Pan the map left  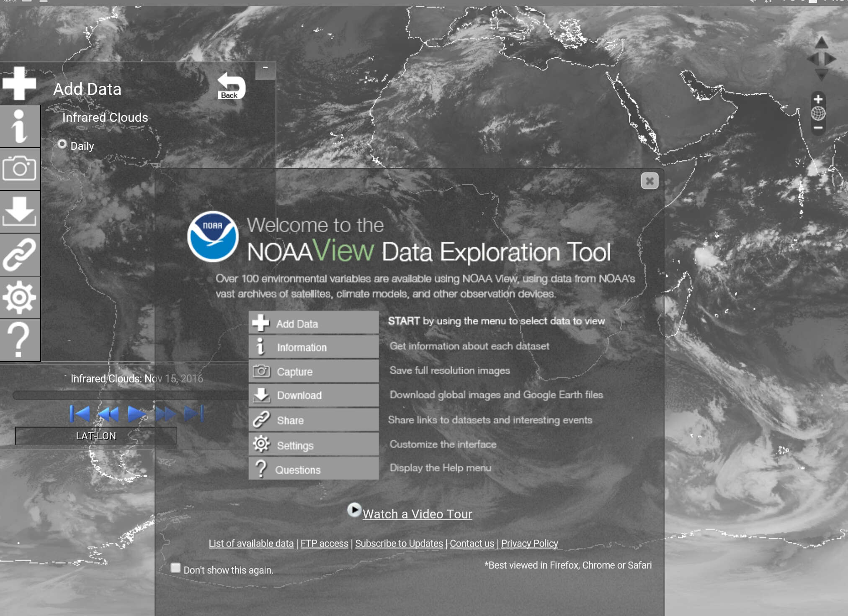(813, 59)
